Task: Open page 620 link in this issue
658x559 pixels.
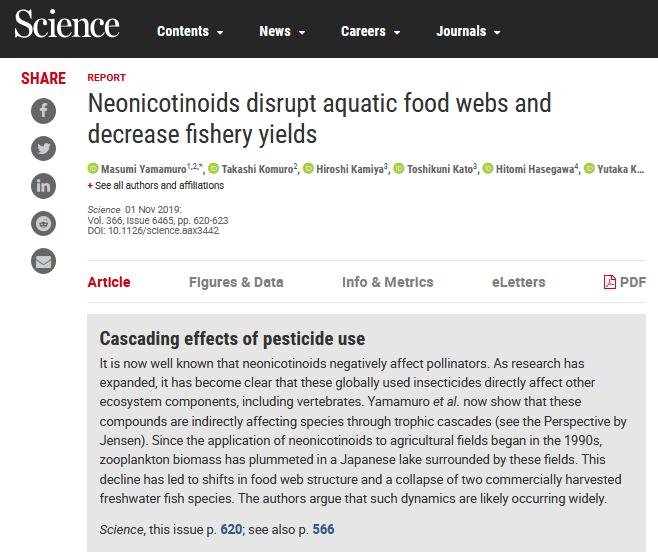Action: point(231,529)
